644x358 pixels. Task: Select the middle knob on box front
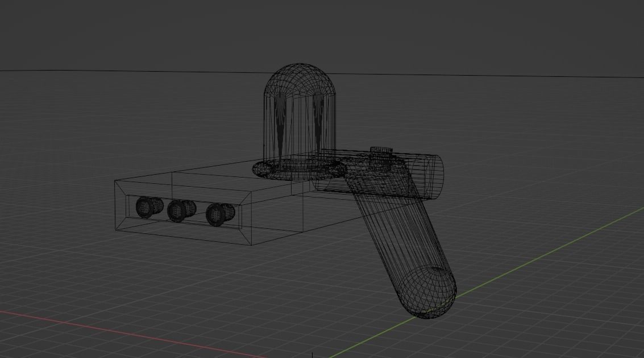[181, 210]
